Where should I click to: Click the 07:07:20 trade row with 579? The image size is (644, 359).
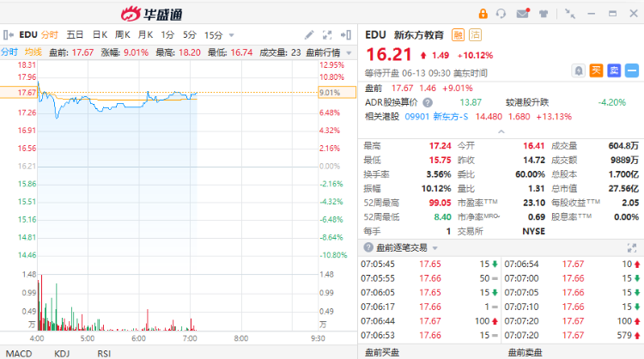572,335
